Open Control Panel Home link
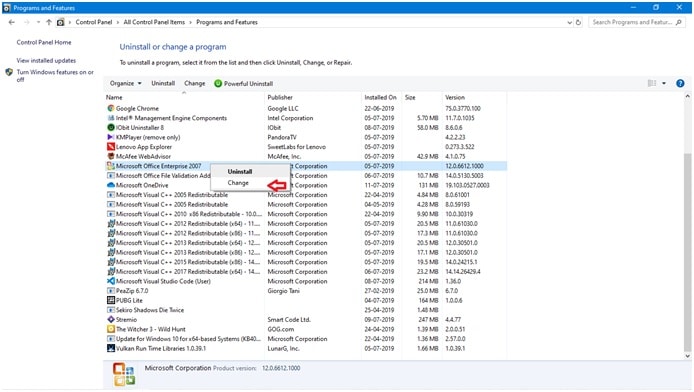The width and height of the screenshot is (694, 392). [x=44, y=42]
